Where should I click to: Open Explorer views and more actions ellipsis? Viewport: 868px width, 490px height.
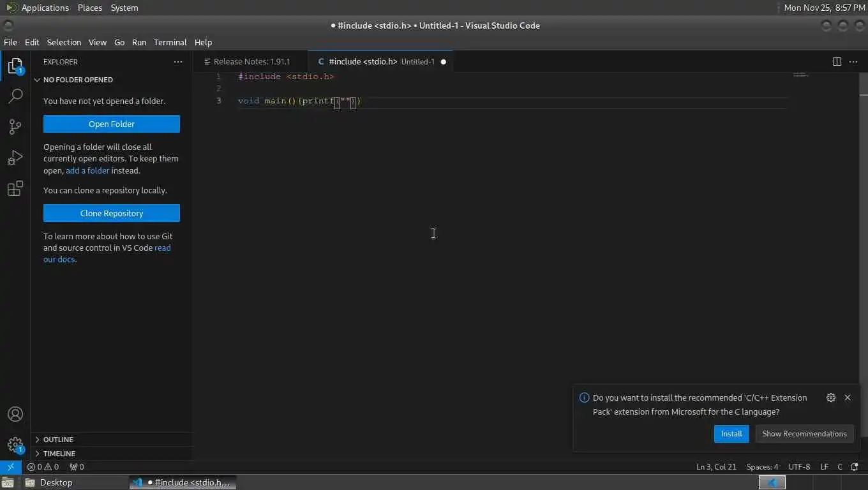[178, 62]
